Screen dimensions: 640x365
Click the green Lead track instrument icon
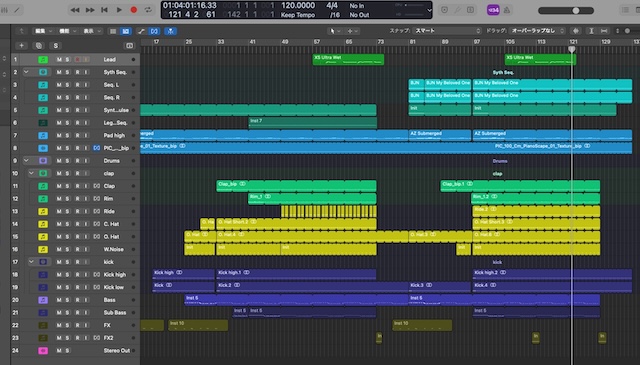[43, 60]
